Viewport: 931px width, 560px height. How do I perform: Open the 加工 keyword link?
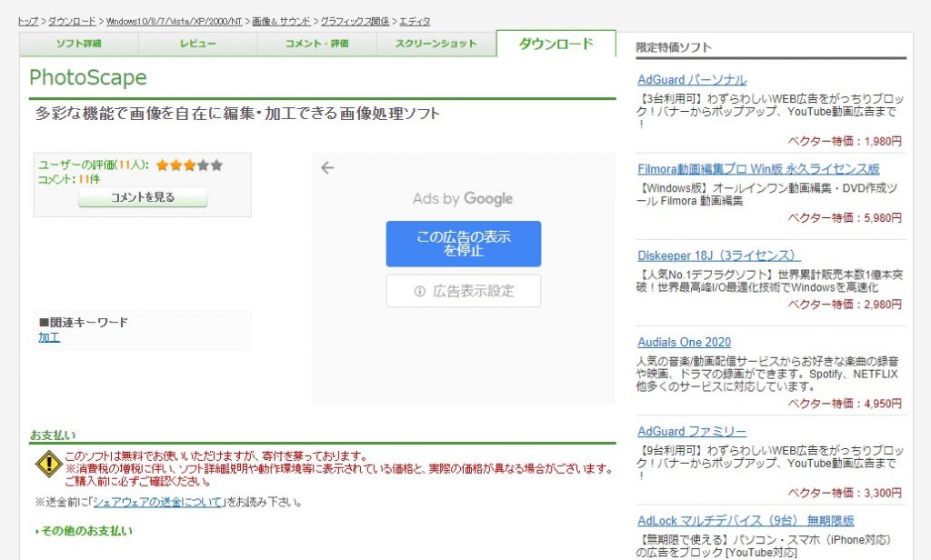click(x=49, y=337)
